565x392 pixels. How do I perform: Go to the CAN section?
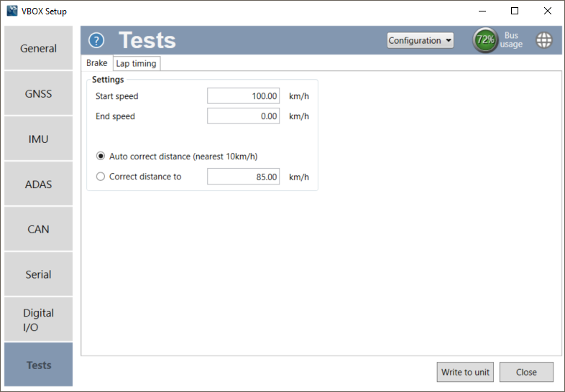point(39,229)
